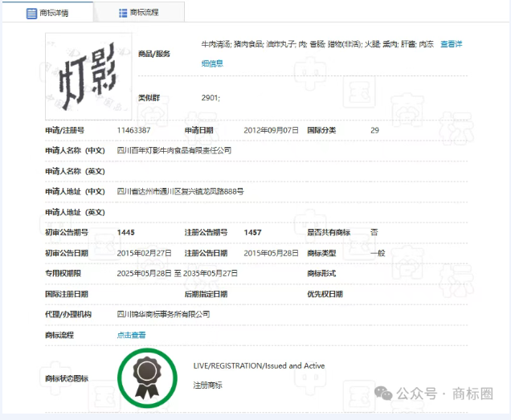Open the 查看详细信息 link for goods/services
This screenshot has height=420, width=511.
pos(451,44)
